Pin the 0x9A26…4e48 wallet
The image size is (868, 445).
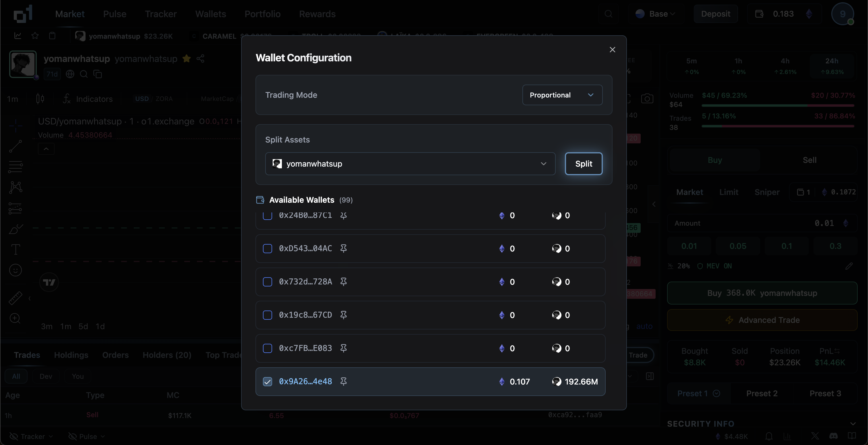[343, 381]
